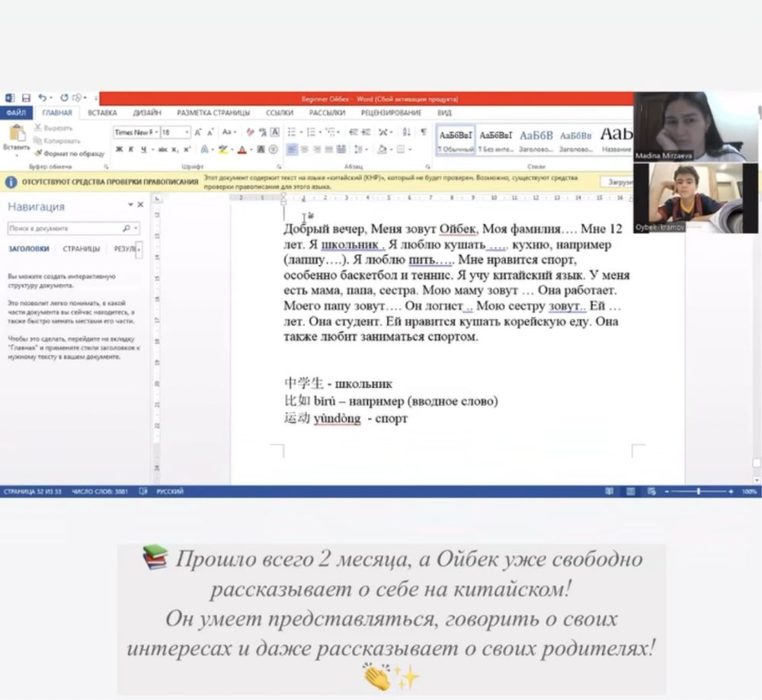
Task: Click zoom slider handle in status bar
Action: 698,491
